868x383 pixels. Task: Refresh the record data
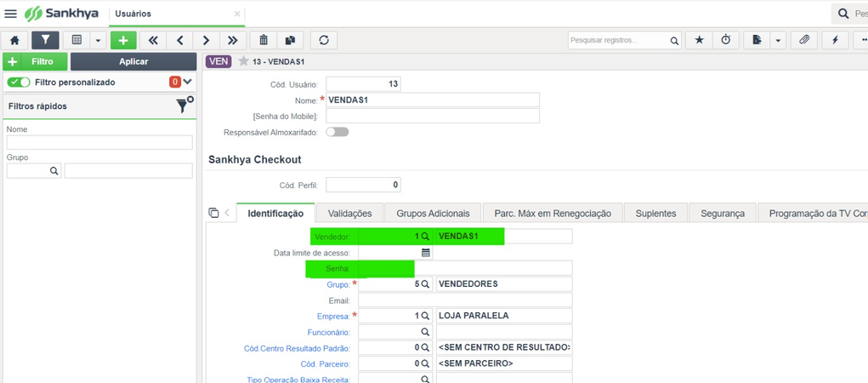pos(324,40)
